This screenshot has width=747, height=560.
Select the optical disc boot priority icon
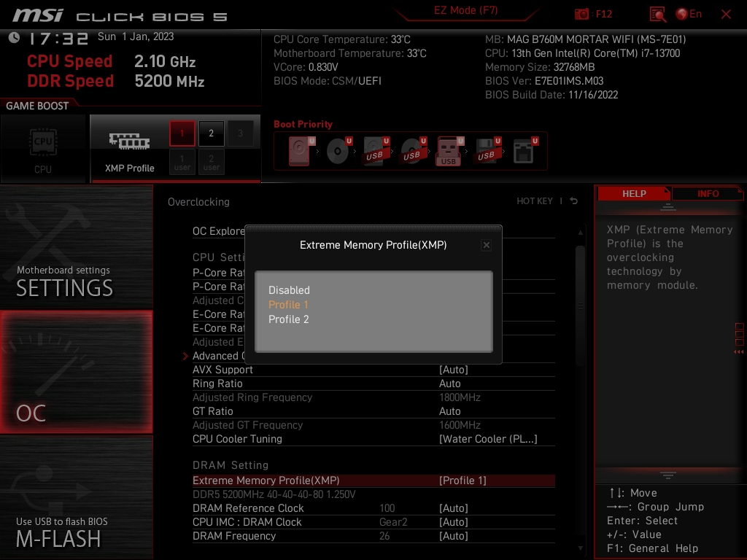[x=338, y=150]
